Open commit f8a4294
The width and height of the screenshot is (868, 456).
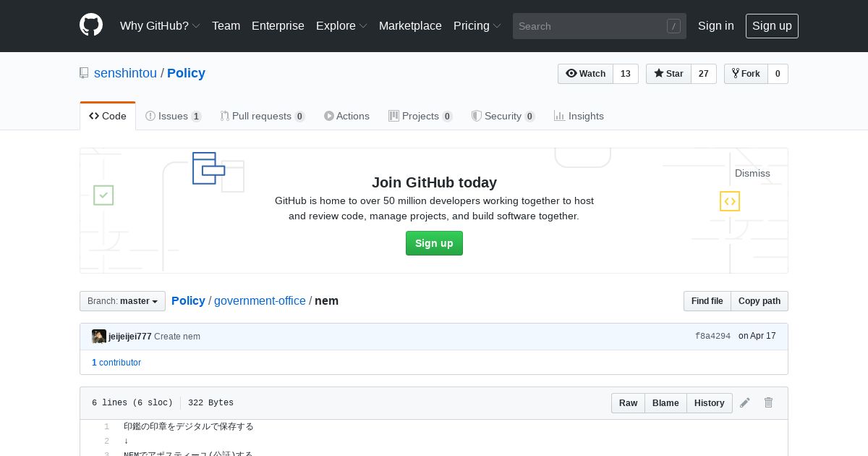tap(712, 337)
